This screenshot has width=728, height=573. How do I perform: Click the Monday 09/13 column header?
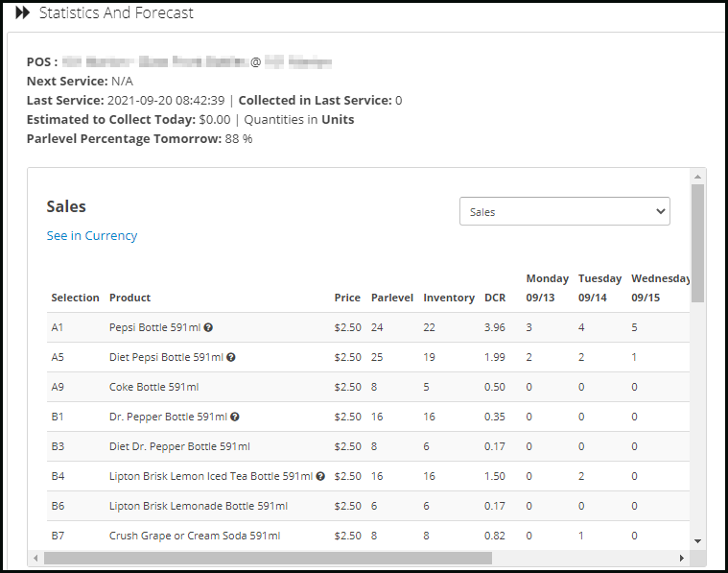(548, 288)
